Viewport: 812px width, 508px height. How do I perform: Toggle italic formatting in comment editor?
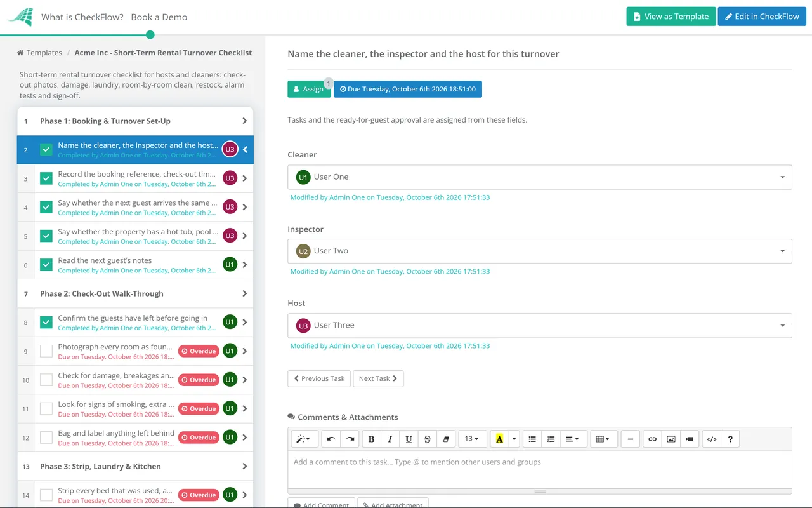tap(390, 439)
